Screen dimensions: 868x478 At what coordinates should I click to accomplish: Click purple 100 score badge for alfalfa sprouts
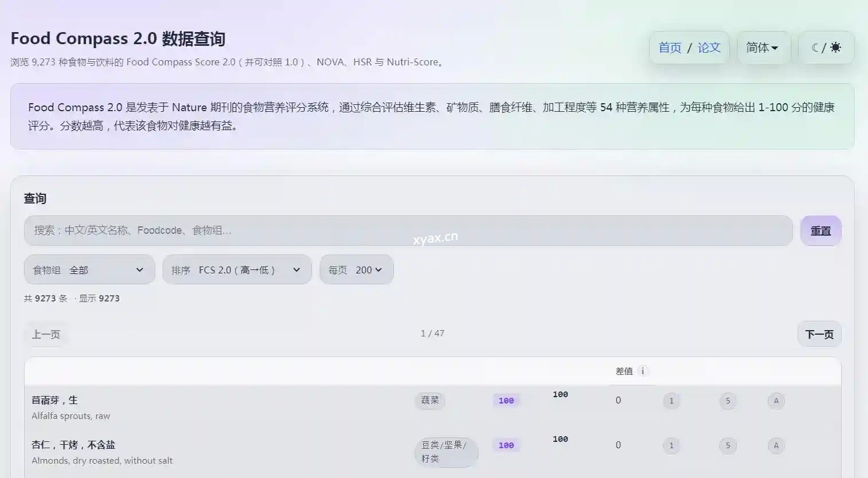click(x=506, y=401)
